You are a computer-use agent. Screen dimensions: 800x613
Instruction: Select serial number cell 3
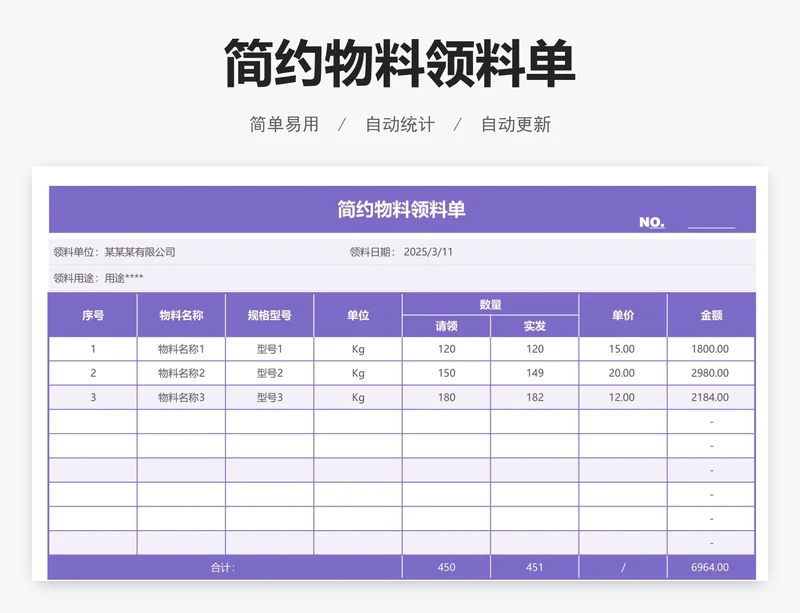[93, 398]
